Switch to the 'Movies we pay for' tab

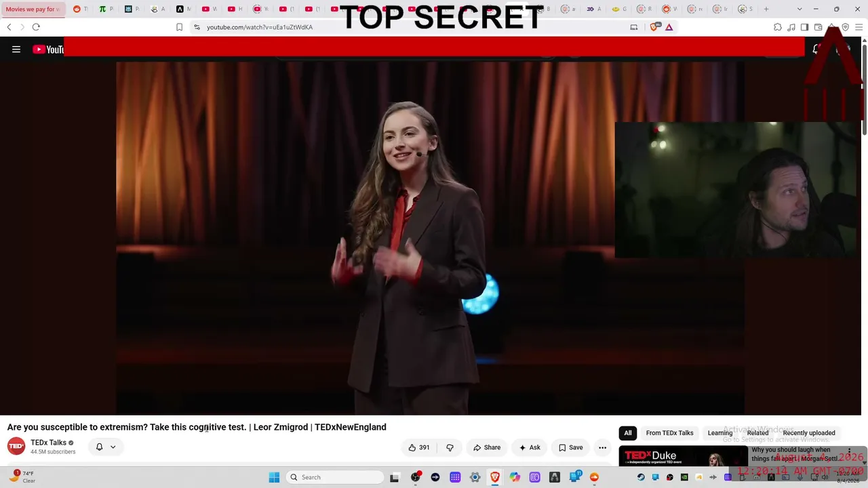point(33,9)
